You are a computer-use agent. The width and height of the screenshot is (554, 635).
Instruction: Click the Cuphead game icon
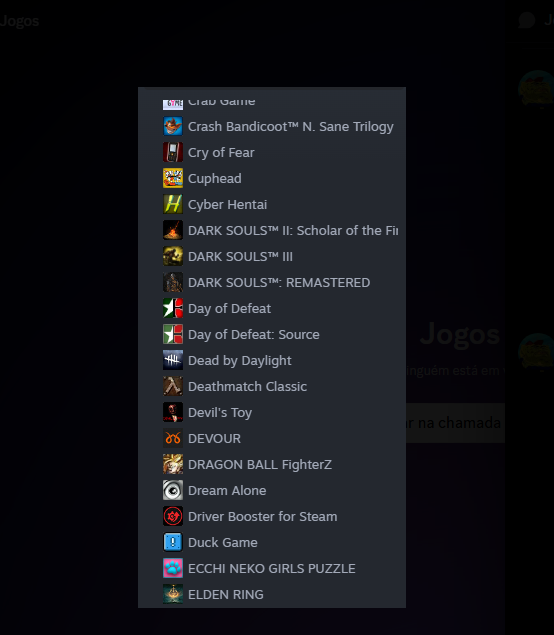pos(173,178)
